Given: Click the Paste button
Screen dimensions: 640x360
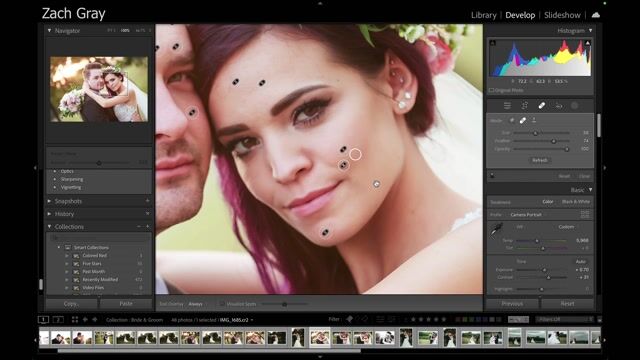Looking at the screenshot, I should click(x=126, y=304).
